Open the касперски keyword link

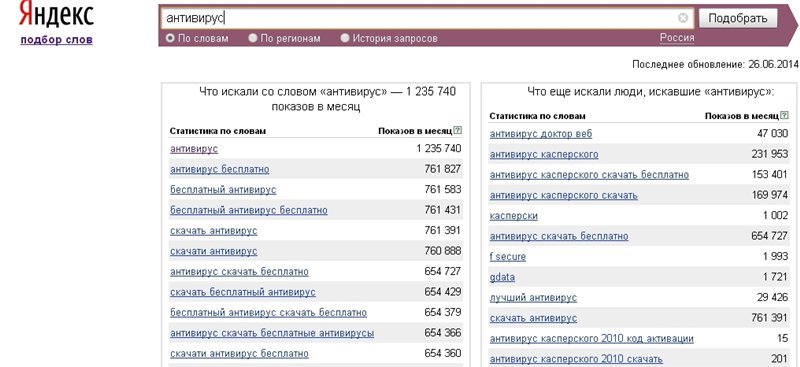(x=514, y=215)
